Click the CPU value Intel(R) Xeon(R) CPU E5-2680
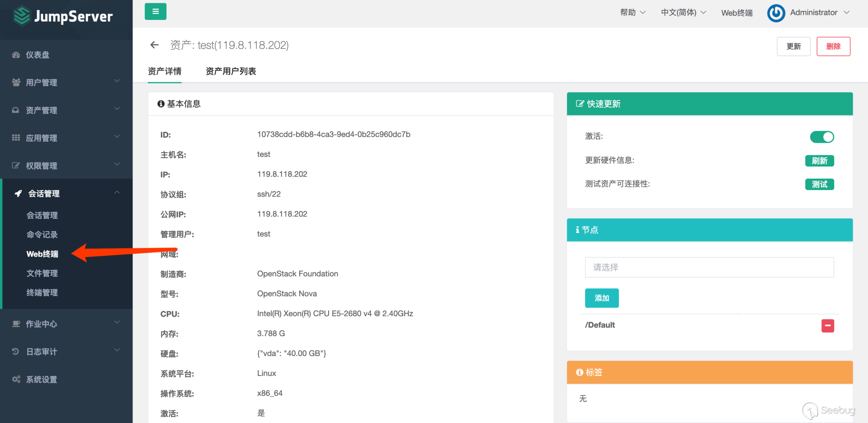This screenshot has width=868, height=423. (x=335, y=314)
